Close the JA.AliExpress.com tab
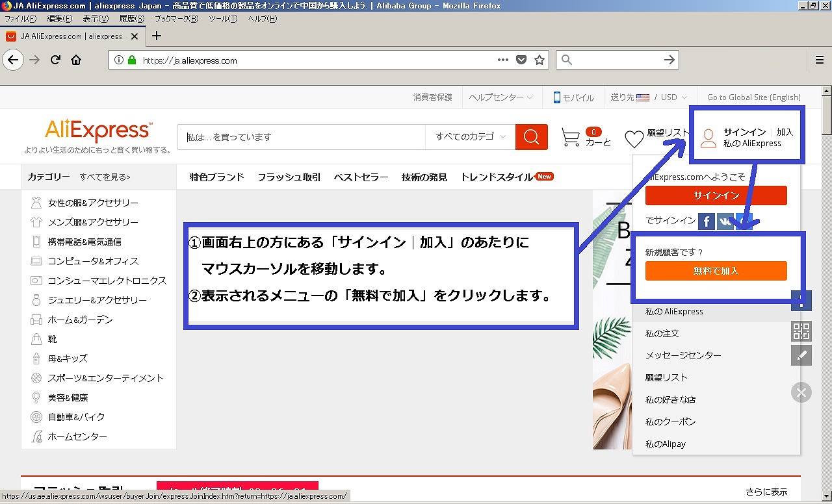Image resolution: width=832 pixels, height=504 pixels. click(x=135, y=36)
